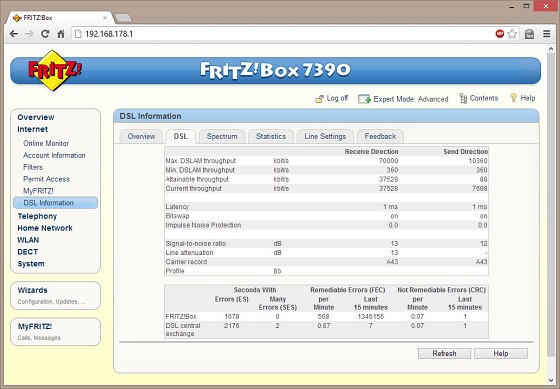This screenshot has height=389, width=560.
Task: Click the Profile value 8b
Action: (277, 271)
